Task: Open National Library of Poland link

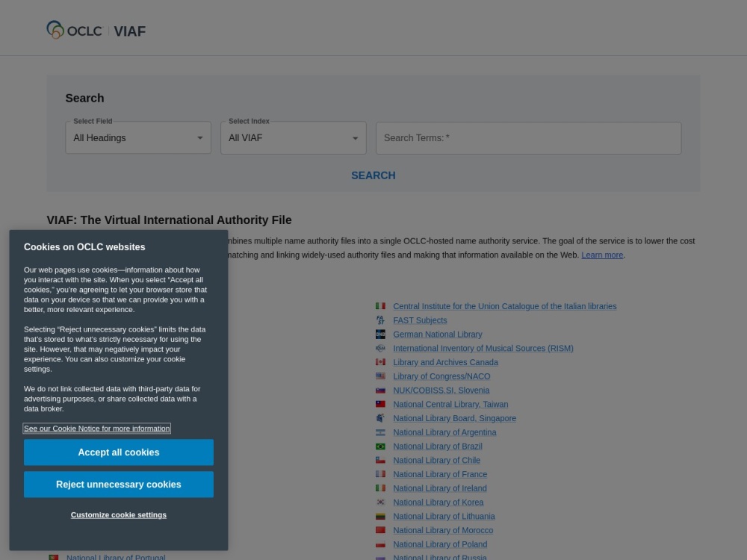Action: (440, 544)
